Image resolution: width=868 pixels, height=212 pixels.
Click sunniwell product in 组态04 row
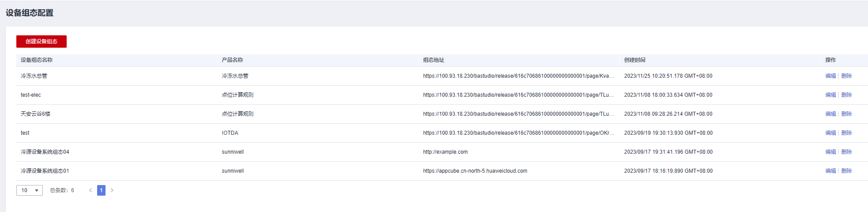pyautogui.click(x=233, y=152)
